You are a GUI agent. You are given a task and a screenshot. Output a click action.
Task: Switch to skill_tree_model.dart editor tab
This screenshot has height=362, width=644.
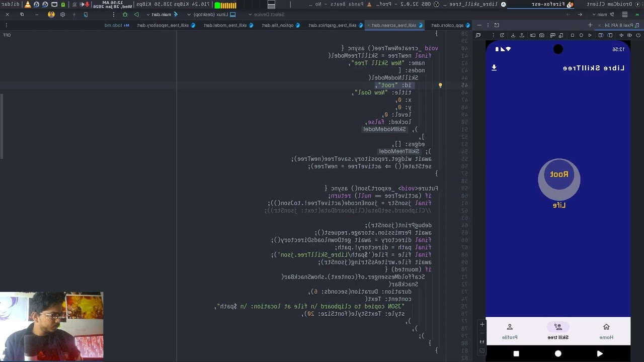228,25
